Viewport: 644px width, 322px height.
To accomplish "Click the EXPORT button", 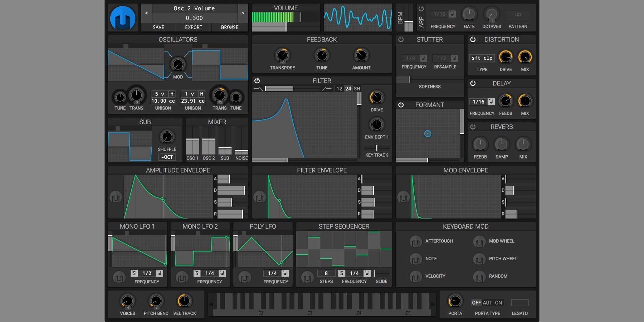I will coord(194,27).
